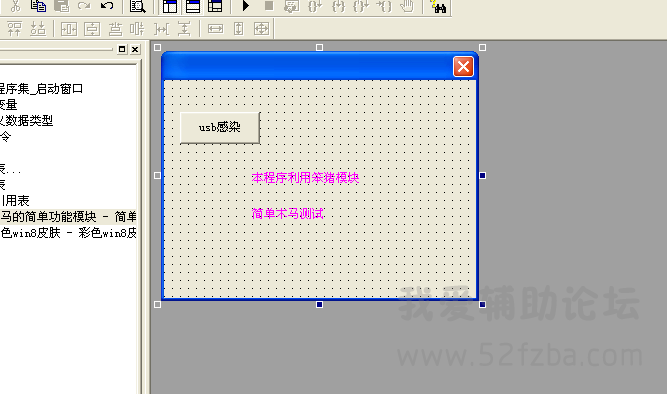Click the step into braces icon

click(338, 6)
